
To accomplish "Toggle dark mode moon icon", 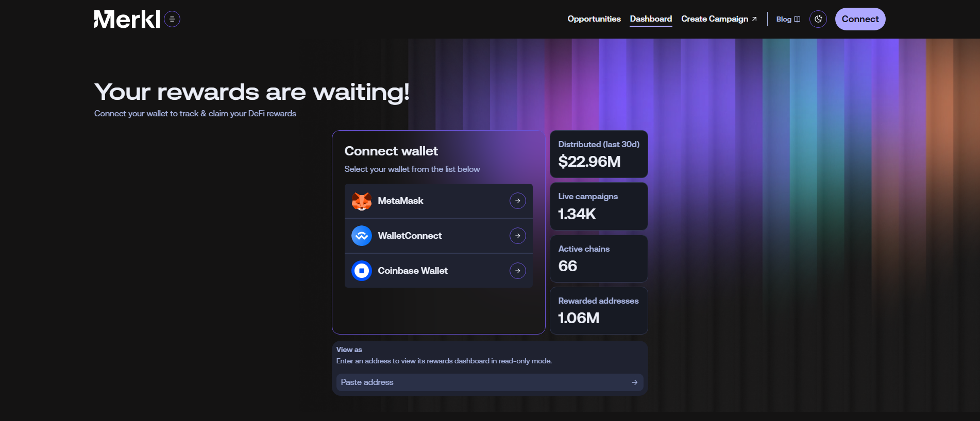I will pyautogui.click(x=818, y=19).
